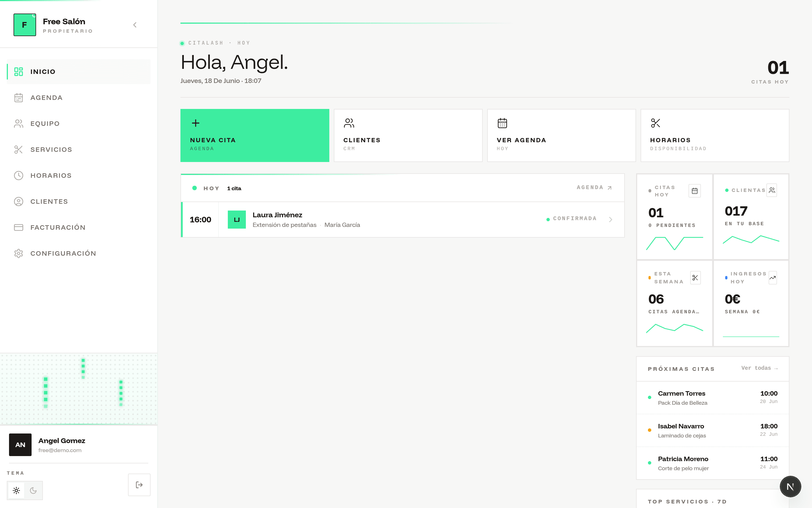Open Configuración label in sidebar
The image size is (812, 508).
(x=63, y=253)
